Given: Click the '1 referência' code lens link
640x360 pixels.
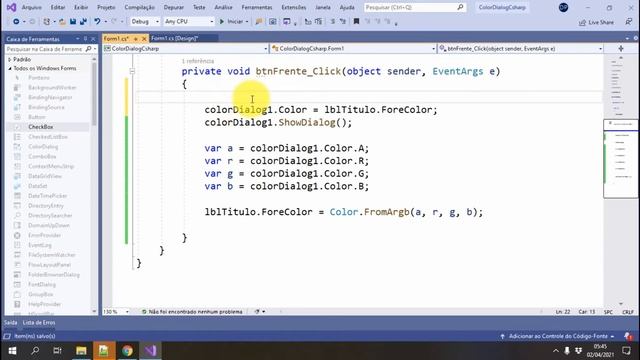Looking at the screenshot, I should (198, 61).
